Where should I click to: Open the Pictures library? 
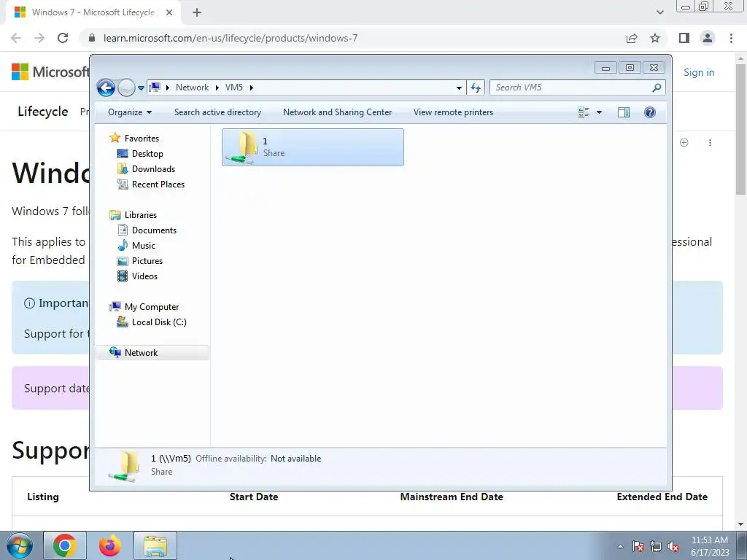(x=147, y=260)
